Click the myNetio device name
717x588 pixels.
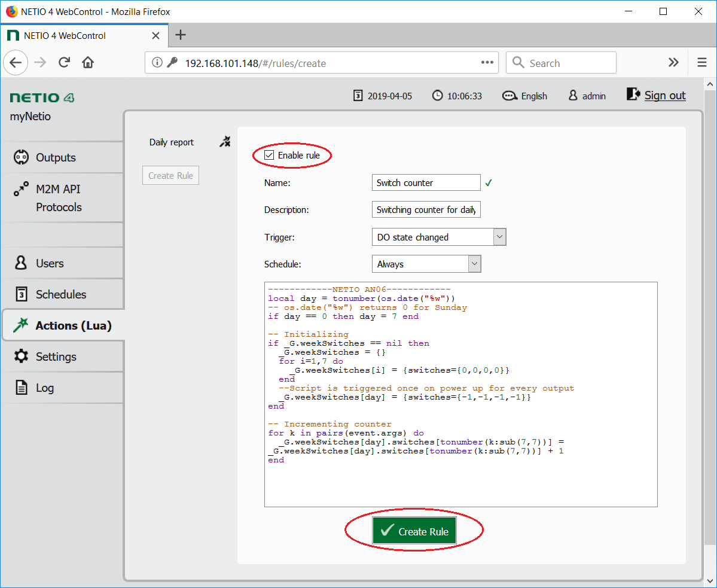(30, 116)
